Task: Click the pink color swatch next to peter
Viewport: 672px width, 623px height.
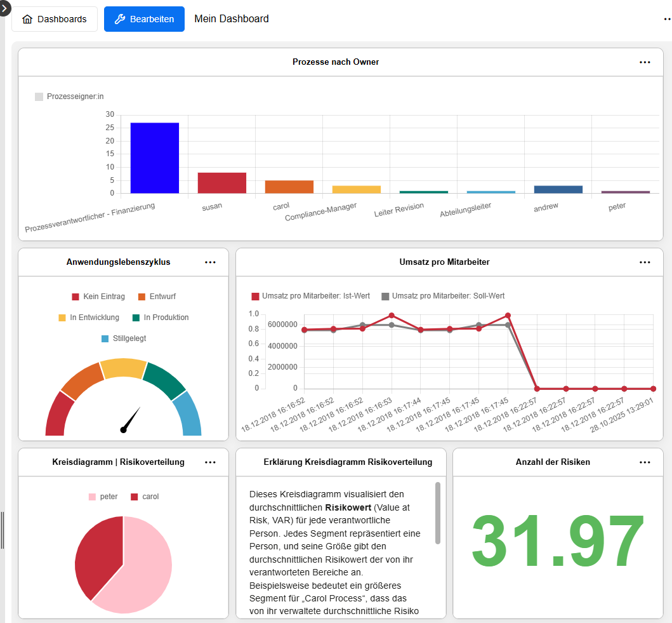Action: (x=92, y=496)
